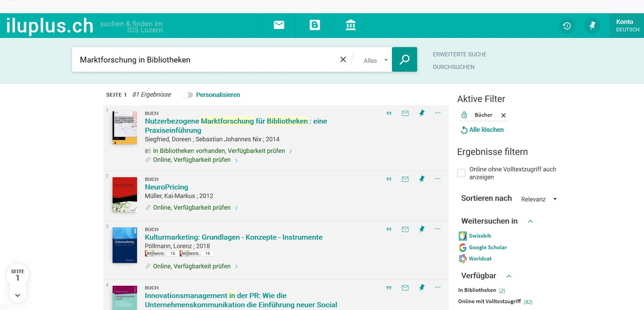Pin the Kulturmarketing record

coord(421,229)
